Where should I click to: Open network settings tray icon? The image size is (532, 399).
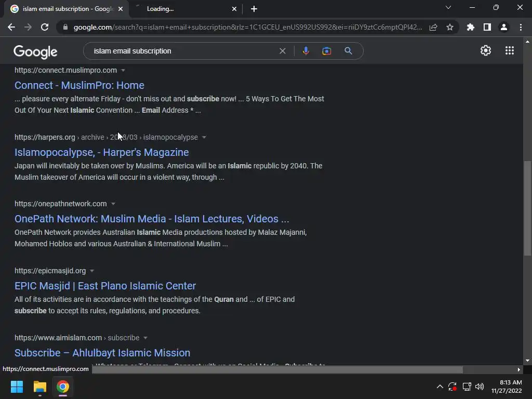pyautogui.click(x=467, y=387)
